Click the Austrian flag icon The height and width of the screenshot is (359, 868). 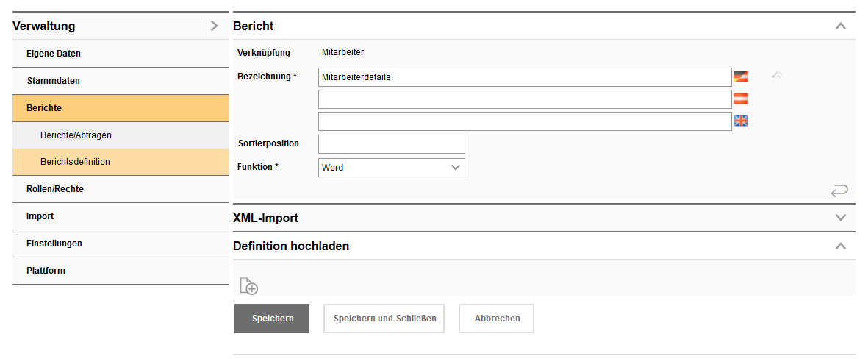click(740, 99)
